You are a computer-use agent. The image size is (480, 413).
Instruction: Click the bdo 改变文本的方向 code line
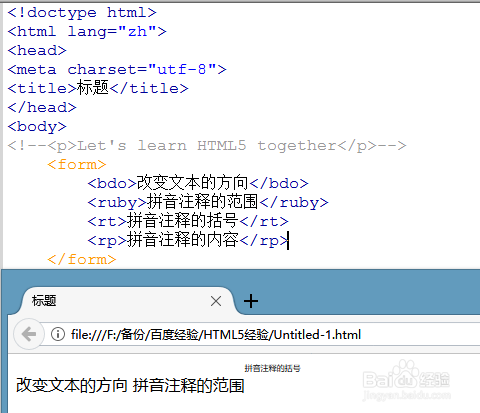click(x=198, y=183)
